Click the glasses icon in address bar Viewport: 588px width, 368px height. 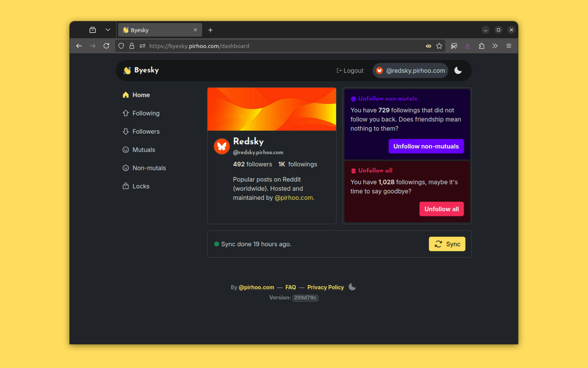pyautogui.click(x=428, y=46)
